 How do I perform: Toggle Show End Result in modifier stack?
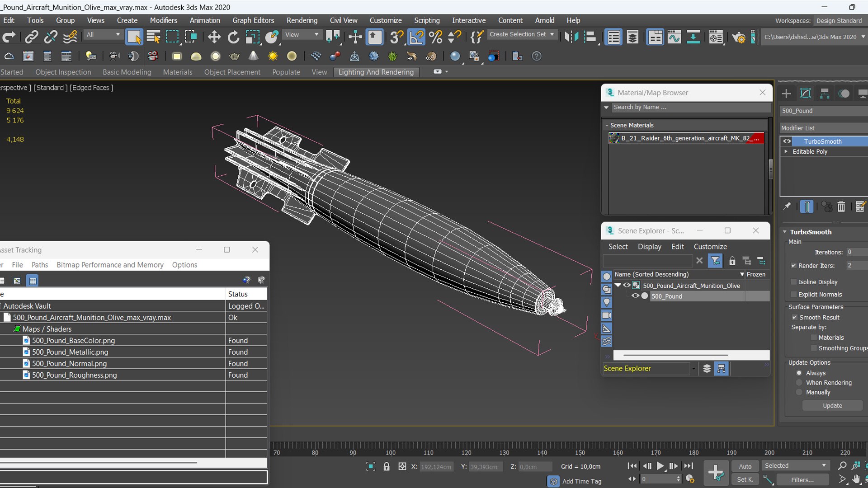click(x=807, y=206)
